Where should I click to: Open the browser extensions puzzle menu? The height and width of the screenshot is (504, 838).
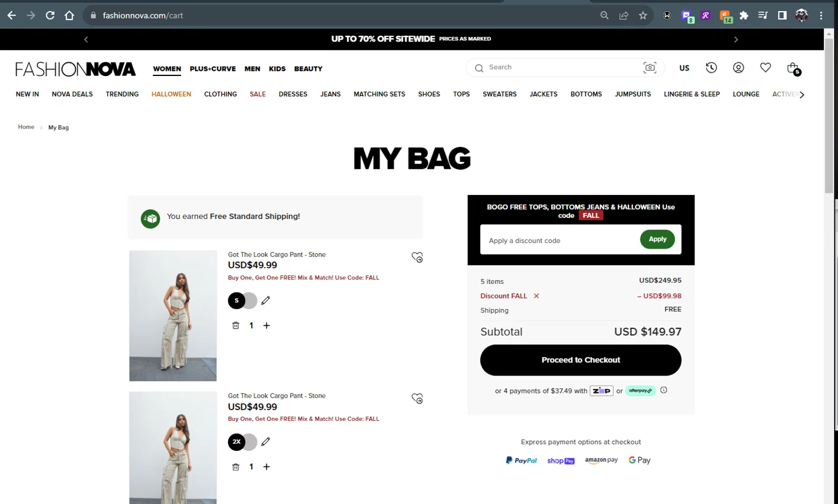pyautogui.click(x=744, y=16)
